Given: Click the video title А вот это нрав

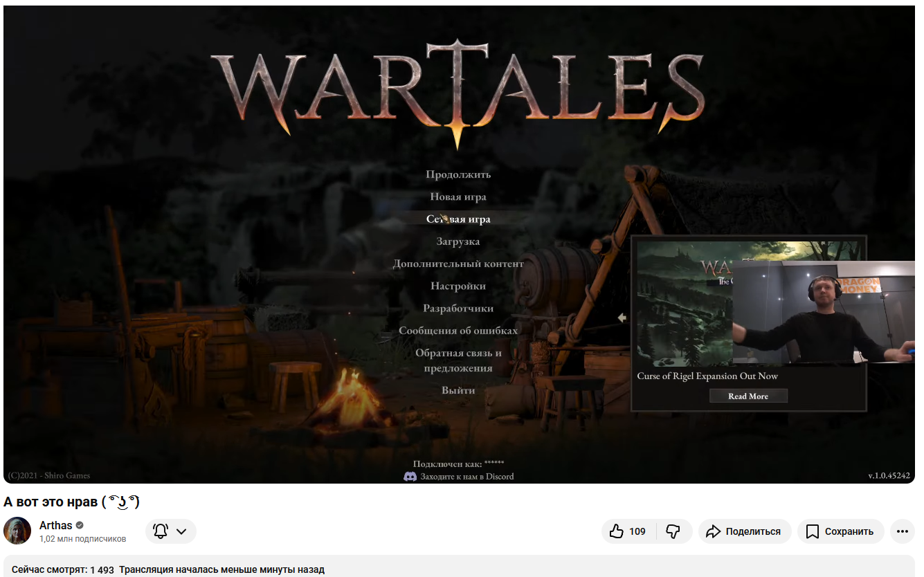Looking at the screenshot, I should (72, 501).
